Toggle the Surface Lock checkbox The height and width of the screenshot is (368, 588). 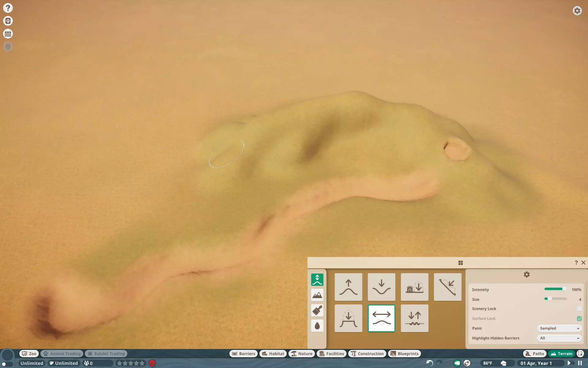579,318
